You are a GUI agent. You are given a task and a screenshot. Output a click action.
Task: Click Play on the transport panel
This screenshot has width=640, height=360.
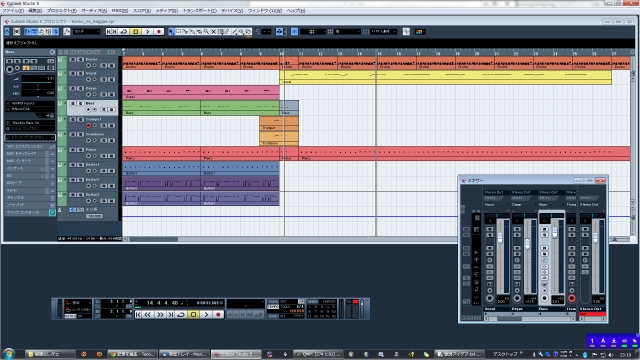[x=206, y=315]
